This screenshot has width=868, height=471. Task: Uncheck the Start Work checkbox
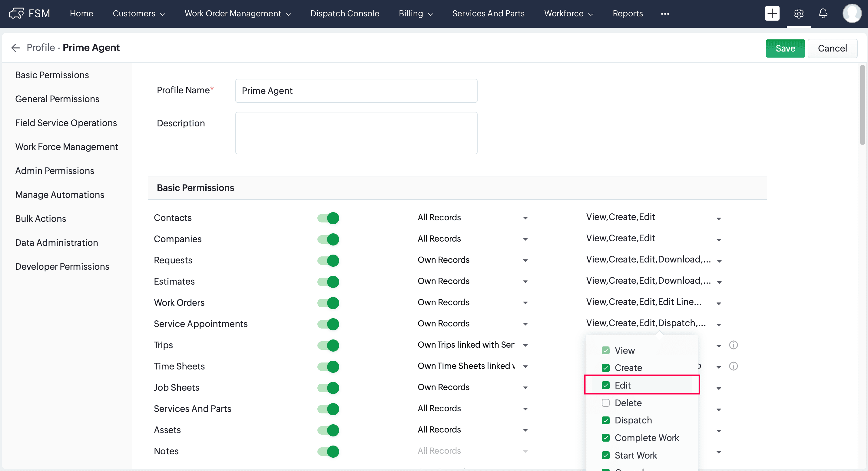coord(605,456)
